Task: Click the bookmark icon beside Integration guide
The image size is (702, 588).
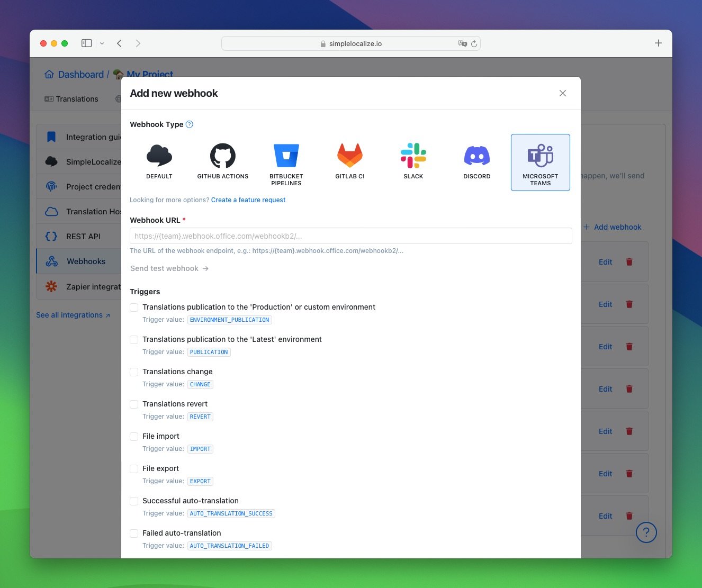Action: pyautogui.click(x=51, y=137)
